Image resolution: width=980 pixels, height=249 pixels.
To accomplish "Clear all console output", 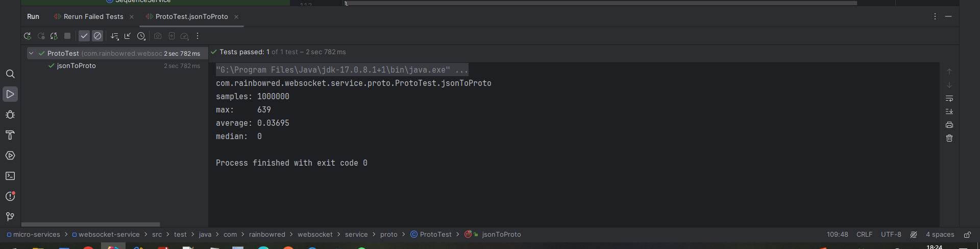I will coord(949,139).
